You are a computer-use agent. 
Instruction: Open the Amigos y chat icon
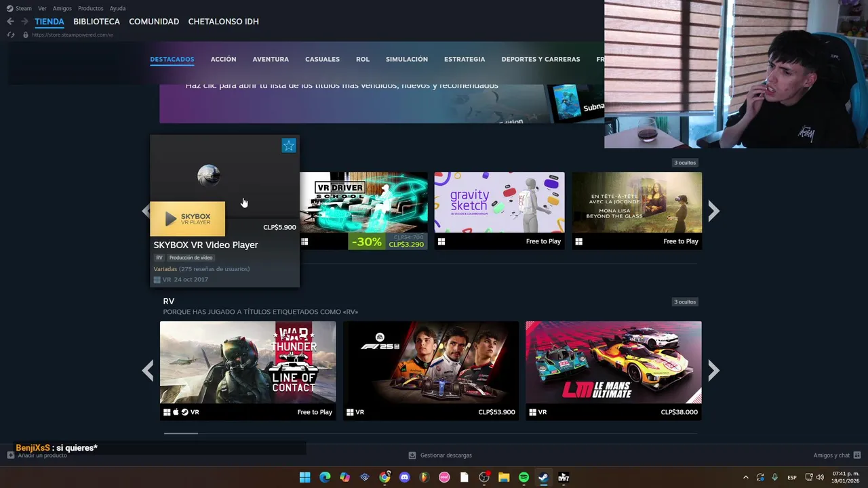point(857,455)
